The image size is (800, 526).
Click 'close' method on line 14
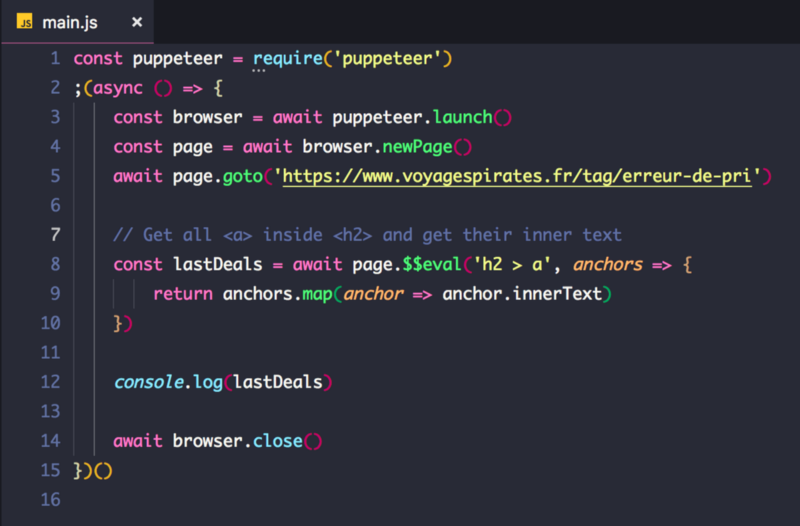coord(278,441)
